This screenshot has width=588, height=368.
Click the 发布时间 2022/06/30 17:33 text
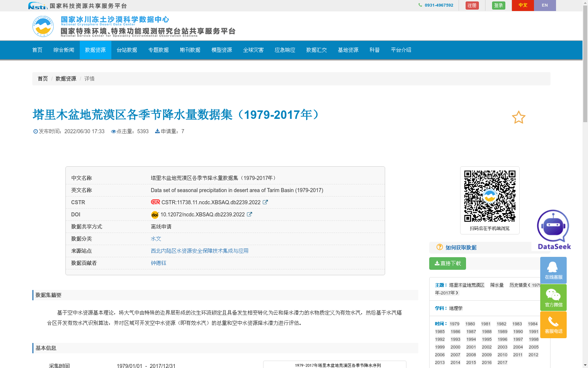click(69, 131)
